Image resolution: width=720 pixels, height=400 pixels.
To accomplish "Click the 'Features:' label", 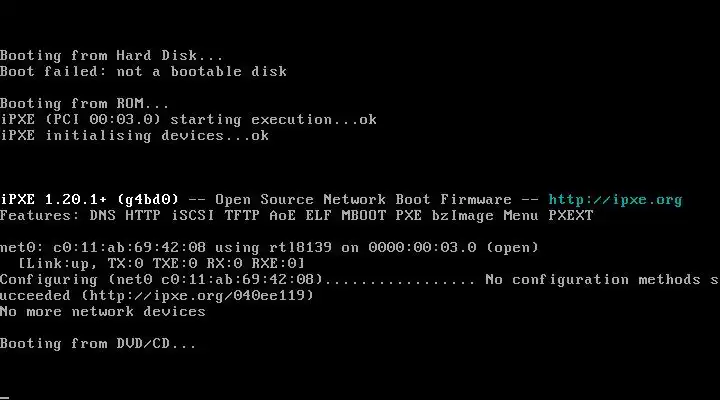I will point(40,216).
